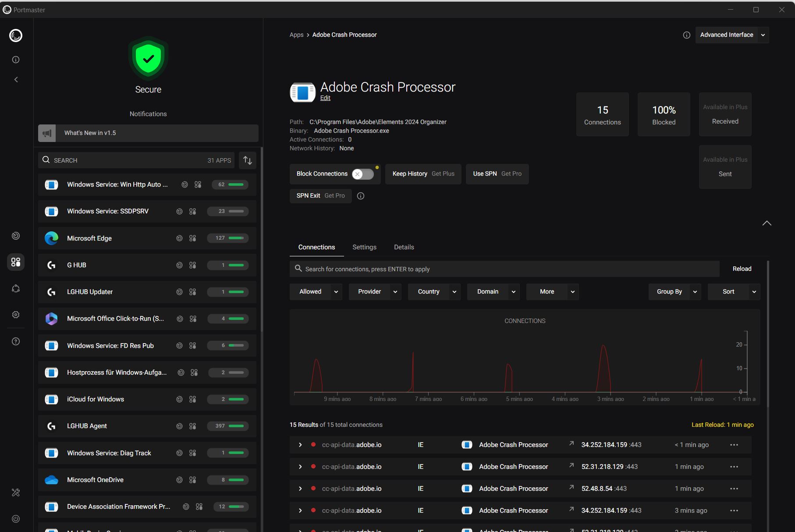Open the help question mark icon
Image resolution: width=795 pixels, height=532 pixels.
[x=16, y=341]
